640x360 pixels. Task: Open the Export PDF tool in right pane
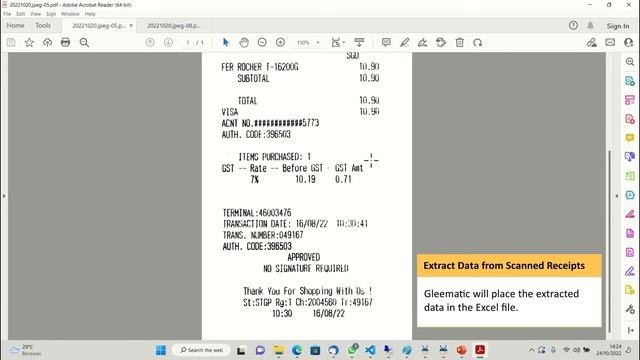coord(630,81)
